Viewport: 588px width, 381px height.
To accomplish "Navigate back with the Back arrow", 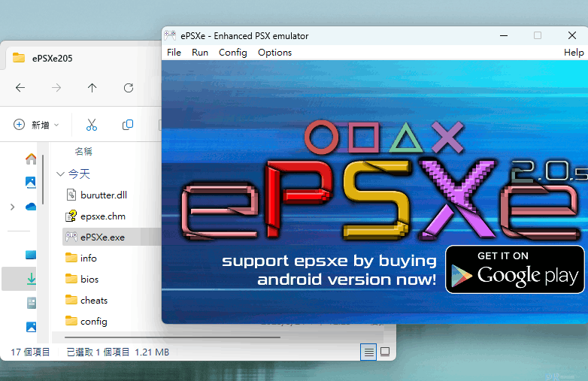I will [20, 88].
